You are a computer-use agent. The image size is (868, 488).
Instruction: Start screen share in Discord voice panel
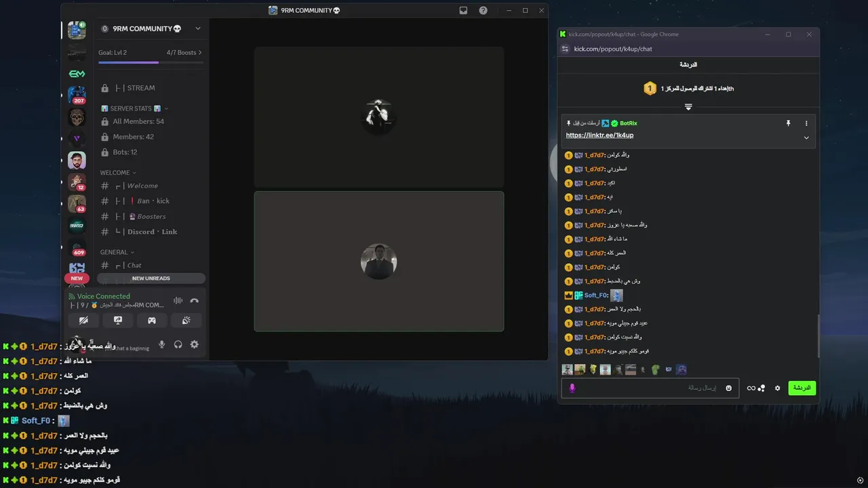click(x=118, y=321)
